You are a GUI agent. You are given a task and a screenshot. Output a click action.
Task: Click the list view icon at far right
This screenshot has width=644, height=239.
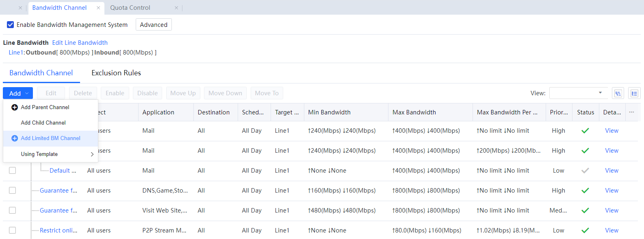tap(634, 93)
